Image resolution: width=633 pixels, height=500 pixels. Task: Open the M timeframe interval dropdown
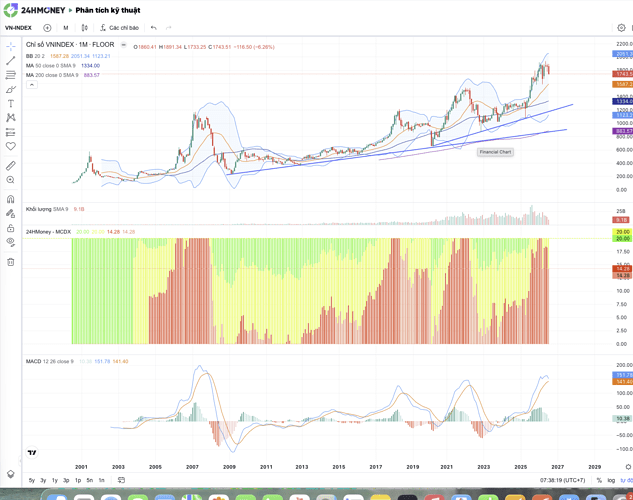[x=66, y=28]
